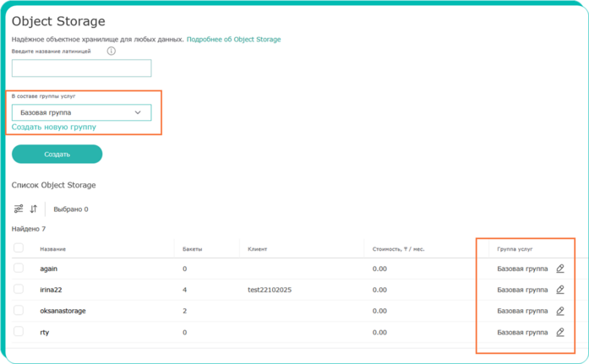Open Создать новую группу link
Image resolution: width=589 pixels, height=364 pixels.
pyautogui.click(x=53, y=128)
